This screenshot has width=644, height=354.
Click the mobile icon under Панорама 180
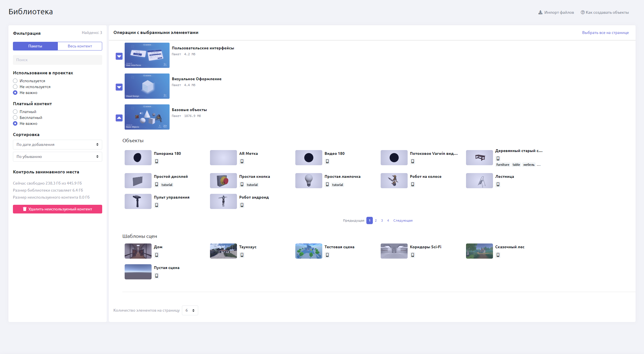pyautogui.click(x=157, y=161)
